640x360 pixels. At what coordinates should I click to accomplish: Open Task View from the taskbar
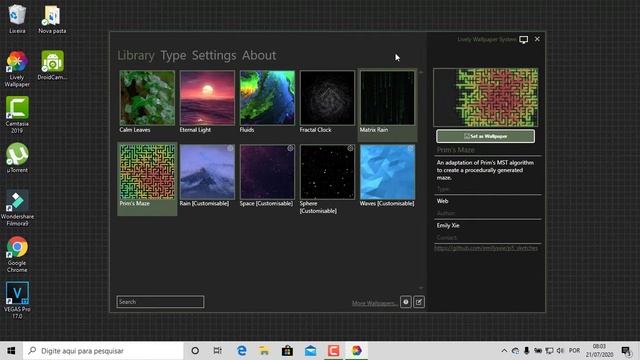218,351
